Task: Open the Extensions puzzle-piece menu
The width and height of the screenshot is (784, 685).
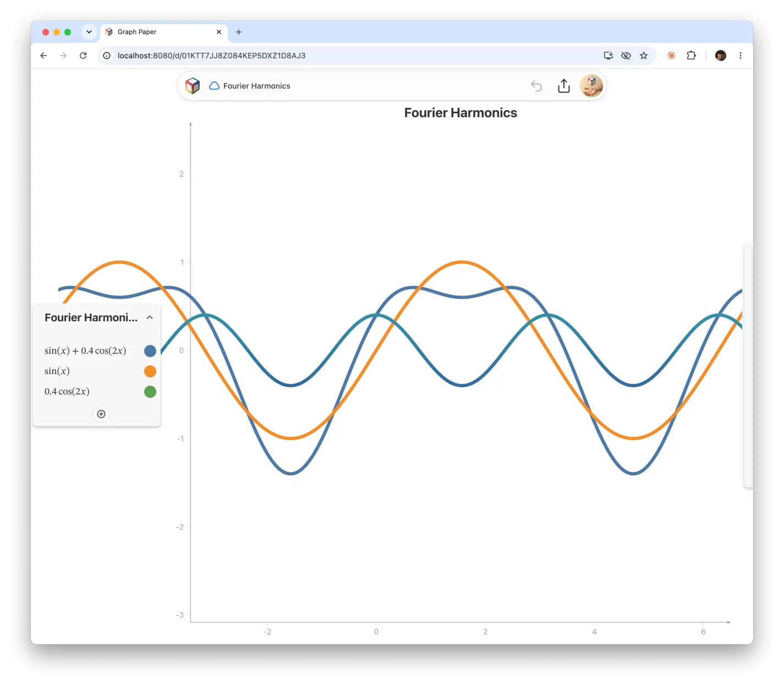Action: click(692, 56)
